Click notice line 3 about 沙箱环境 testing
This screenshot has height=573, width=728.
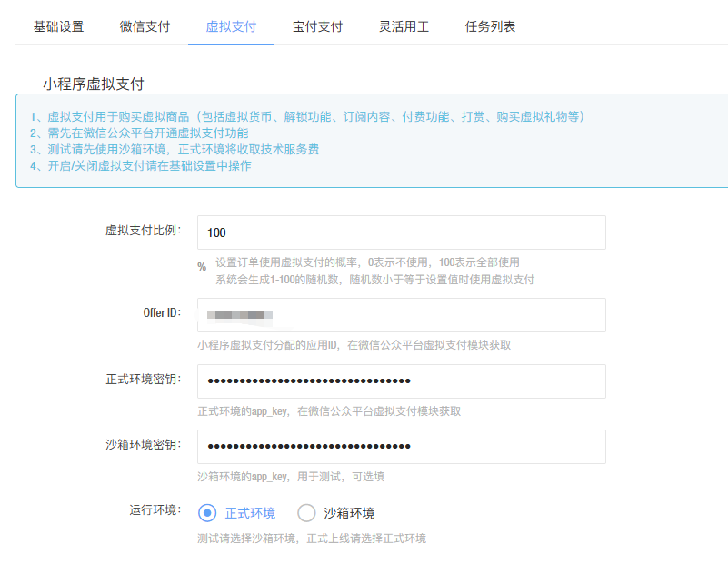click(175, 150)
